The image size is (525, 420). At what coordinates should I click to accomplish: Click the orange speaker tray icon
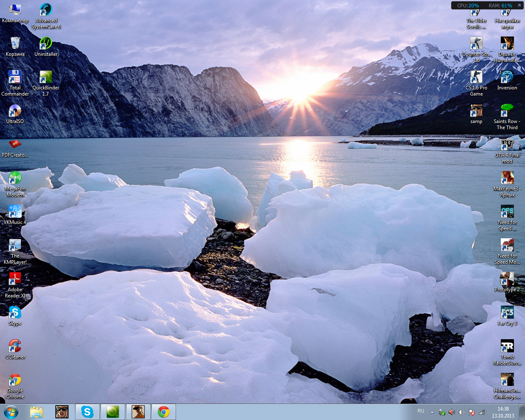tap(452, 412)
